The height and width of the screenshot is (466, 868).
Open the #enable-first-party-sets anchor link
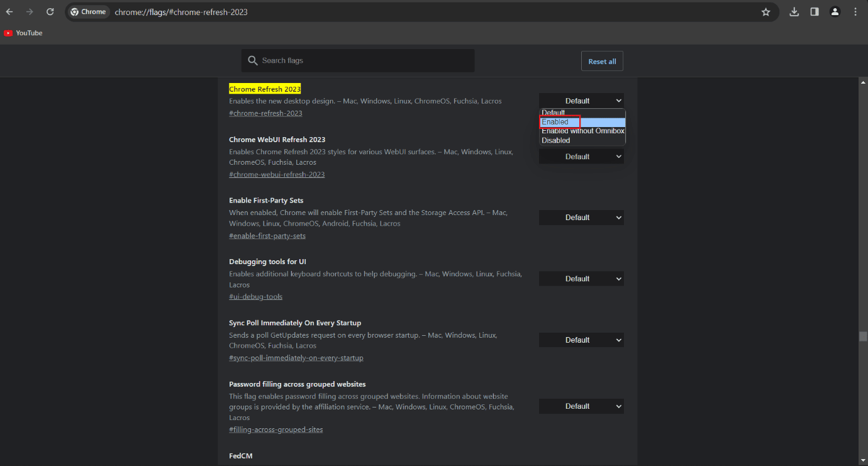pos(267,236)
